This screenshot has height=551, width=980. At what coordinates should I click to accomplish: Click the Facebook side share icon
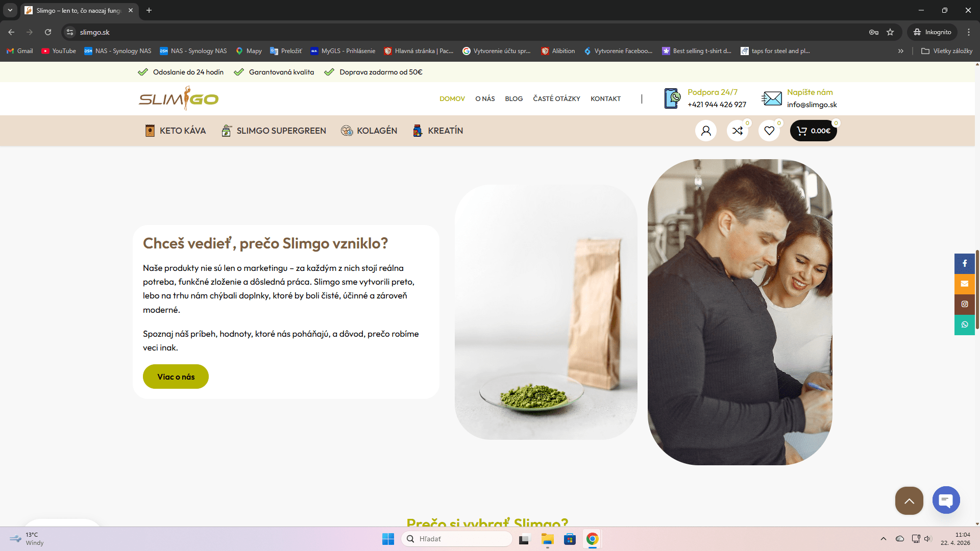point(964,263)
